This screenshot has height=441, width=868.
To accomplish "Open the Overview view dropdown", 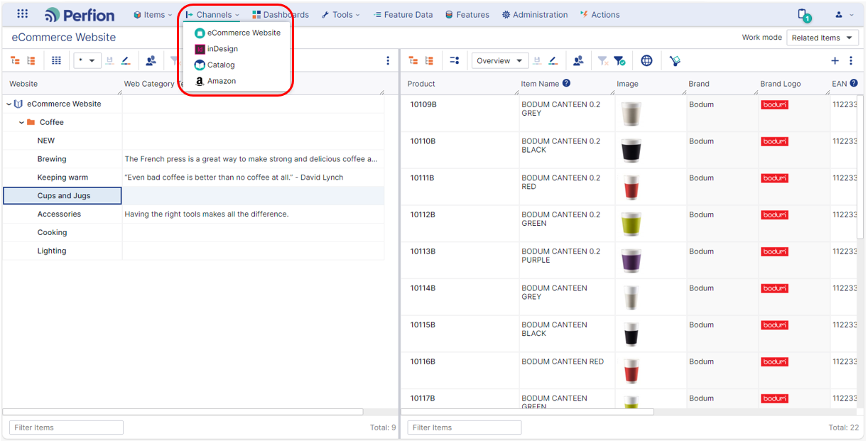I will pos(500,60).
